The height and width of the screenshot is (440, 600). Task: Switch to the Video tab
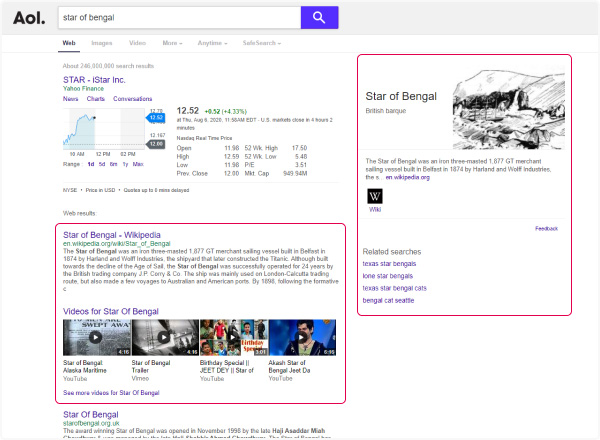click(137, 43)
